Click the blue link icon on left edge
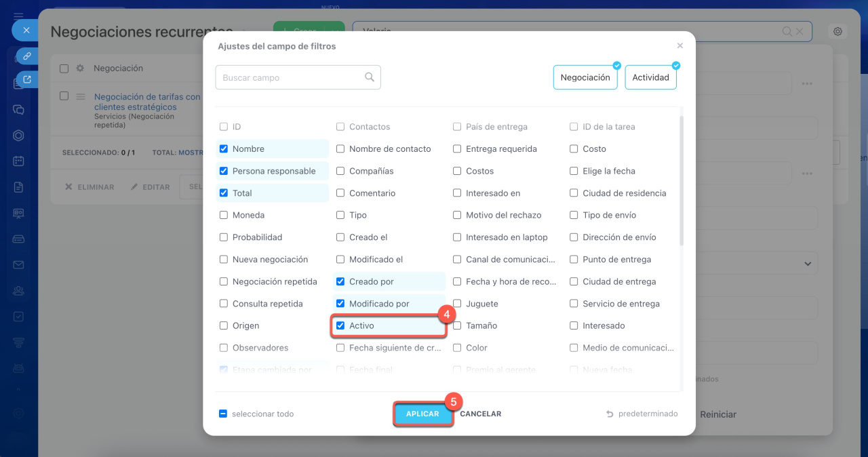 27,56
